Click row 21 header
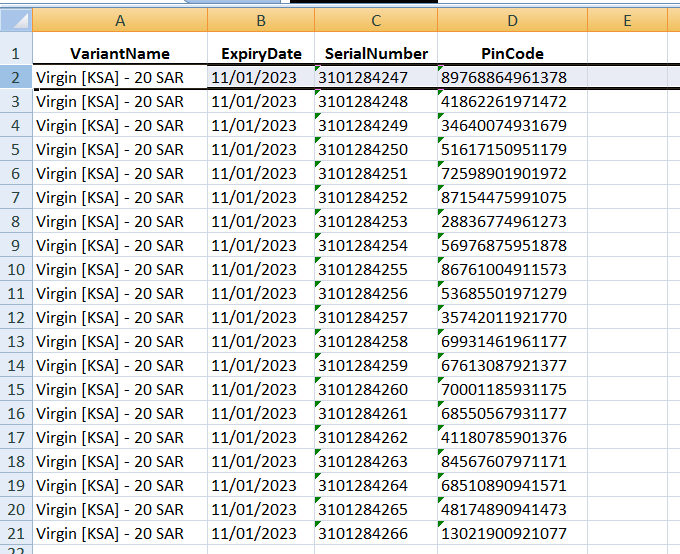 point(16,533)
